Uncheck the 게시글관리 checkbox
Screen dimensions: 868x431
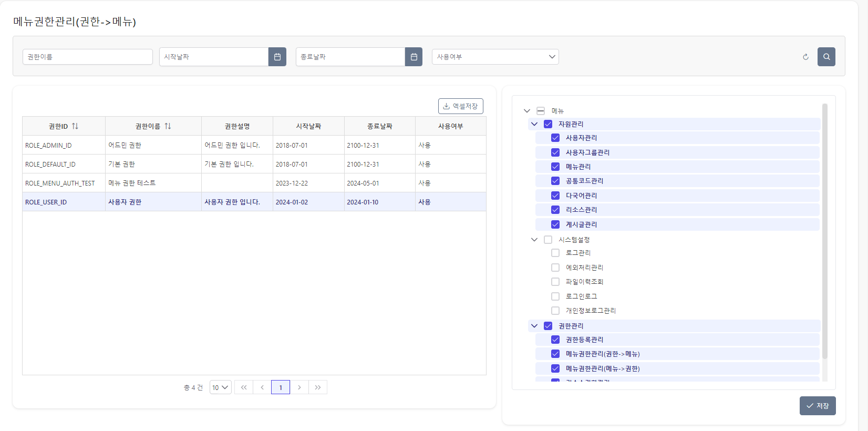coord(555,224)
